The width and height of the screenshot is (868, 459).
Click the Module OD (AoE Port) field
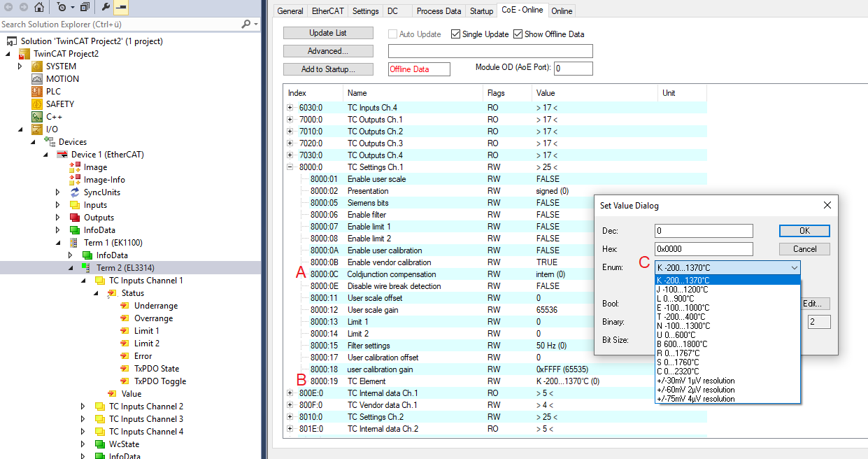tap(574, 69)
